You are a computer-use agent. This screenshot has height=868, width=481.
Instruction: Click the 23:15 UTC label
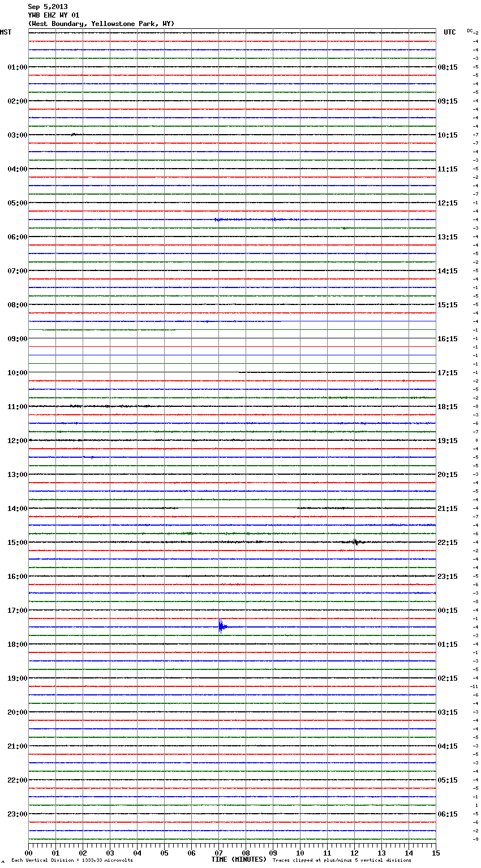pos(448,577)
